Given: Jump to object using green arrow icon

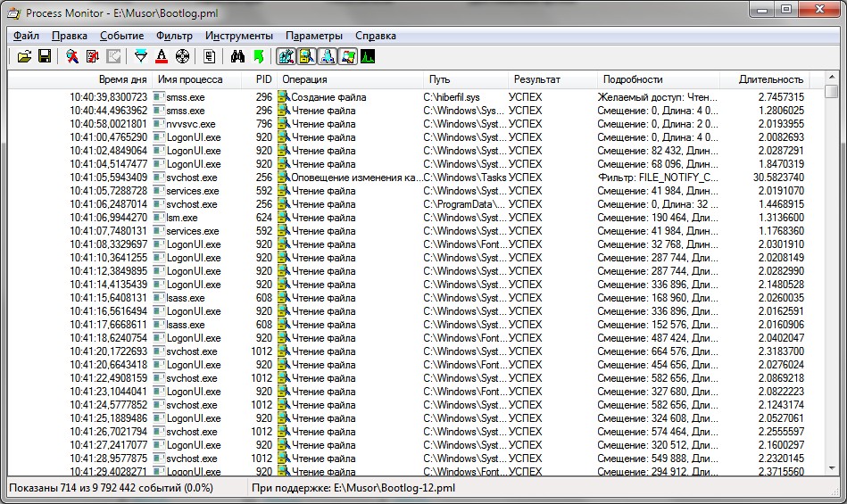Looking at the screenshot, I should coord(259,56).
